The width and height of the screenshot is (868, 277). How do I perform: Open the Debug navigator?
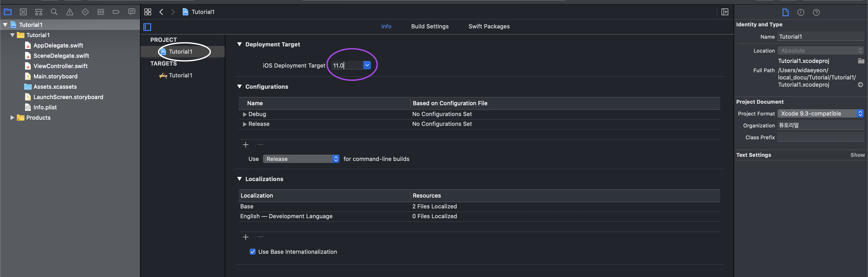[101, 12]
